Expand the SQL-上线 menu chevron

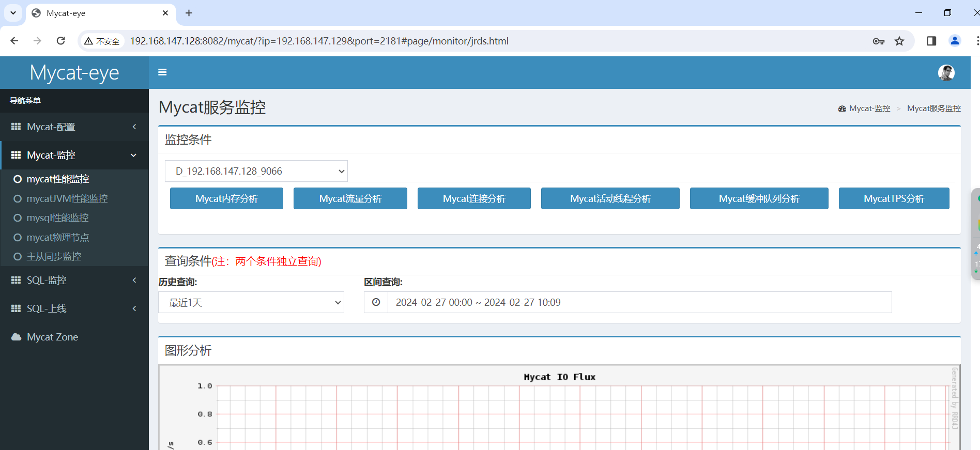point(134,308)
